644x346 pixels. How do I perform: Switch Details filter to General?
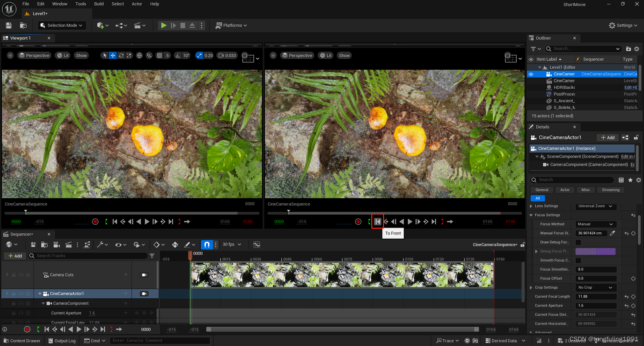click(x=542, y=190)
